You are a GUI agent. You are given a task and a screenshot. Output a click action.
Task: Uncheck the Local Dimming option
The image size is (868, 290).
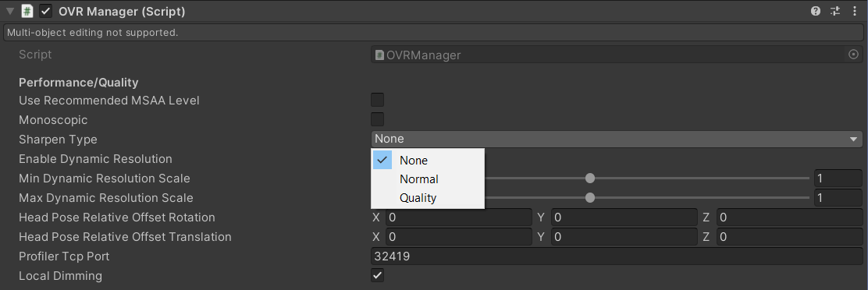point(377,275)
